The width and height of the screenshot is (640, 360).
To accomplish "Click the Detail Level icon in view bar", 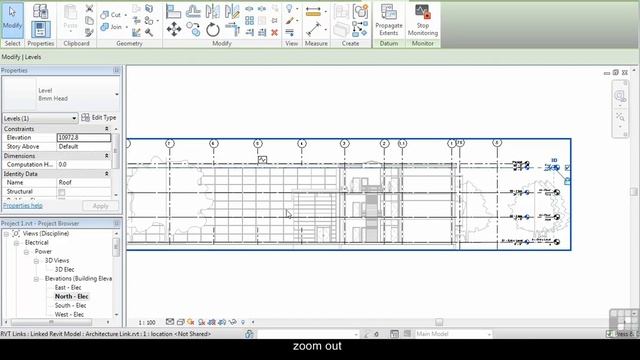I will point(170,322).
